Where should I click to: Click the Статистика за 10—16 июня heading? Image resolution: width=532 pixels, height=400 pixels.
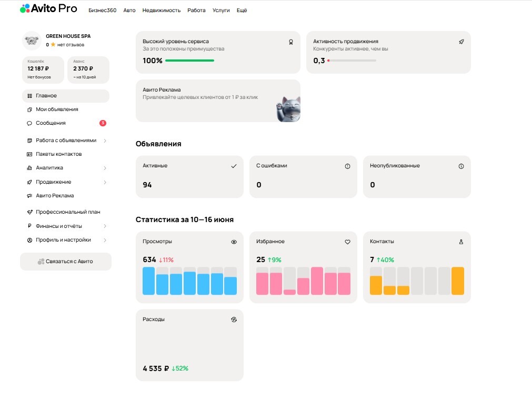(x=185, y=220)
